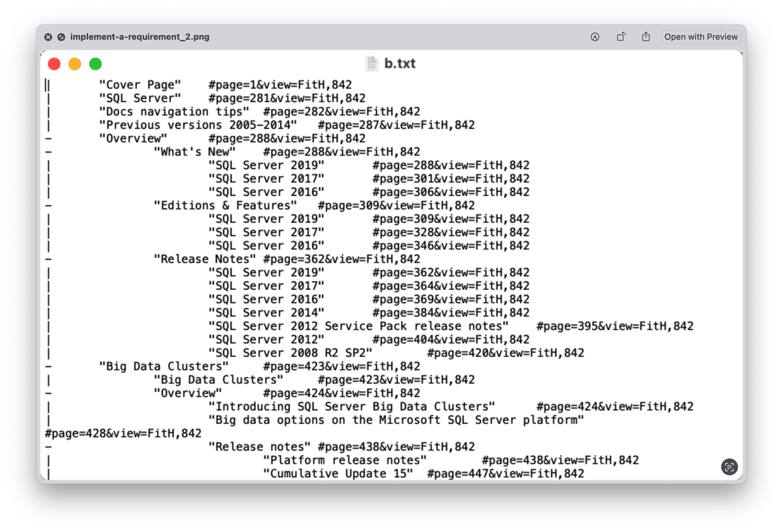Select the "Cumulative Update 15" entry
The height and width of the screenshot is (532, 783).
[338, 473]
